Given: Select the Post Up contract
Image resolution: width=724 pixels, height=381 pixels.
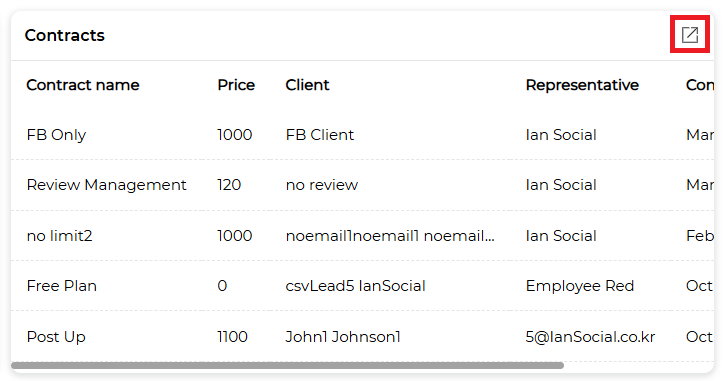Looking at the screenshot, I should tap(56, 337).
